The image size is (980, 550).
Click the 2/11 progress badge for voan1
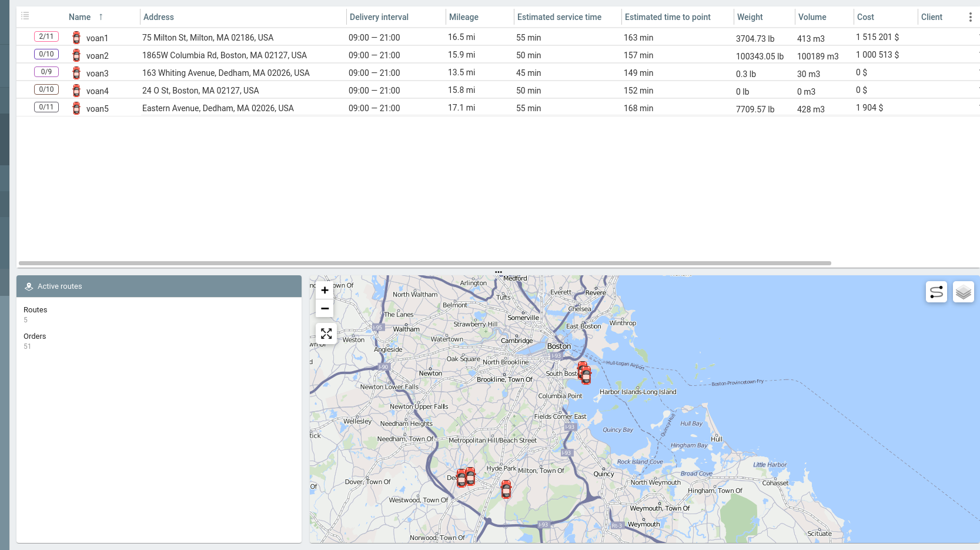[x=46, y=36]
